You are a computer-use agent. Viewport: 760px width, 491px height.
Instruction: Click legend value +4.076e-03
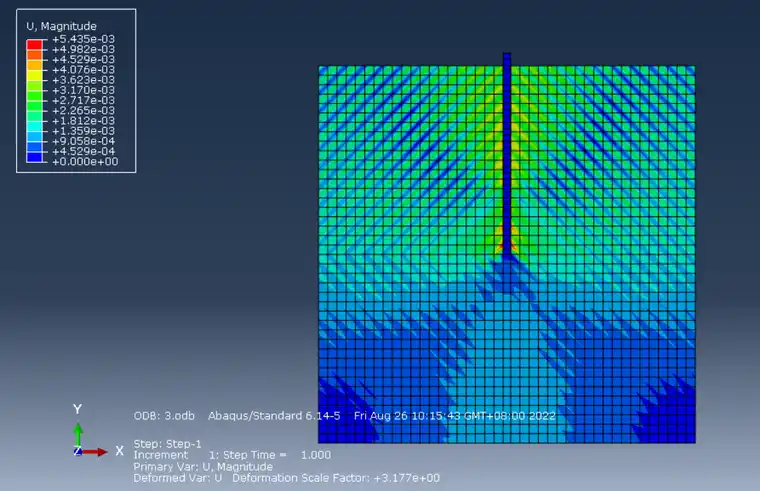(83, 69)
